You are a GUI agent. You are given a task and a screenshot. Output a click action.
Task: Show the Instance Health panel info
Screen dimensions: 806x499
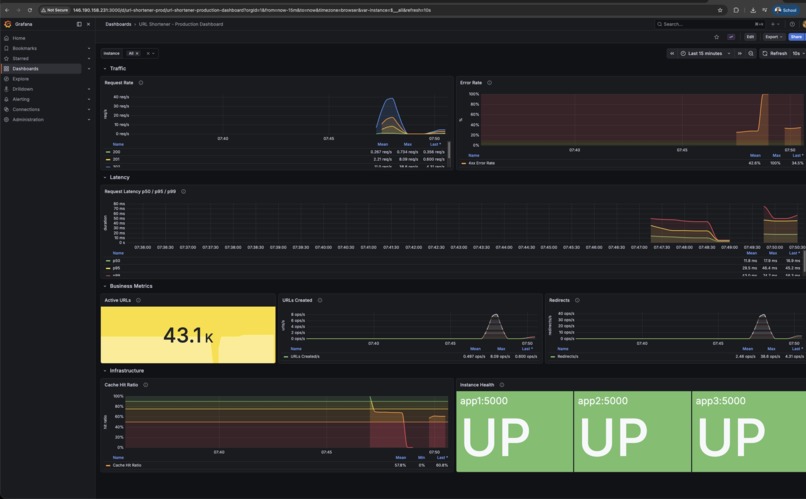502,385
